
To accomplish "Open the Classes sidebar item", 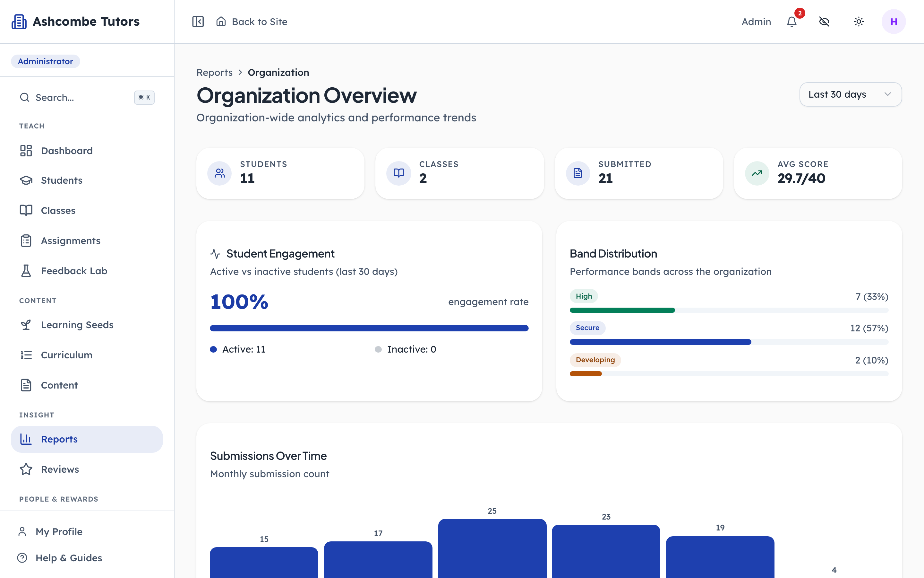I will tap(87, 210).
